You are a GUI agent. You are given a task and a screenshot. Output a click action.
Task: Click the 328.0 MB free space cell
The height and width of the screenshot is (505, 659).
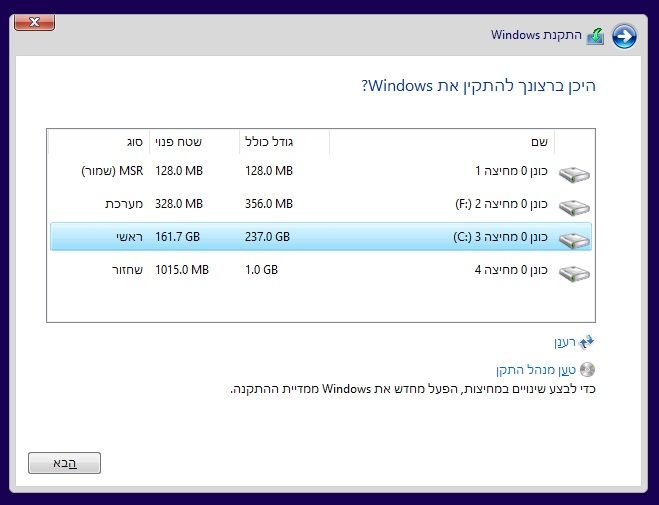tap(179, 204)
